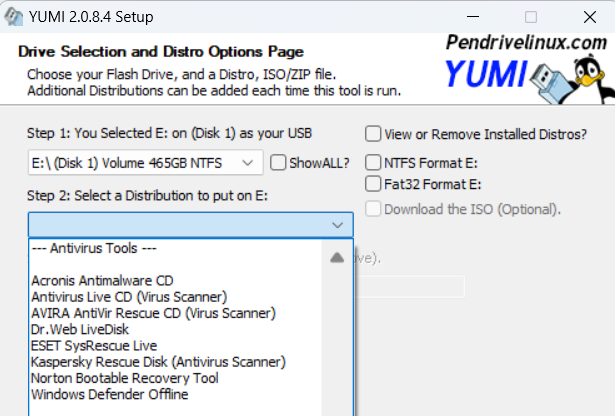The height and width of the screenshot is (416, 615).
Task: Check View or Remove Installed Distros
Action: pyautogui.click(x=373, y=133)
